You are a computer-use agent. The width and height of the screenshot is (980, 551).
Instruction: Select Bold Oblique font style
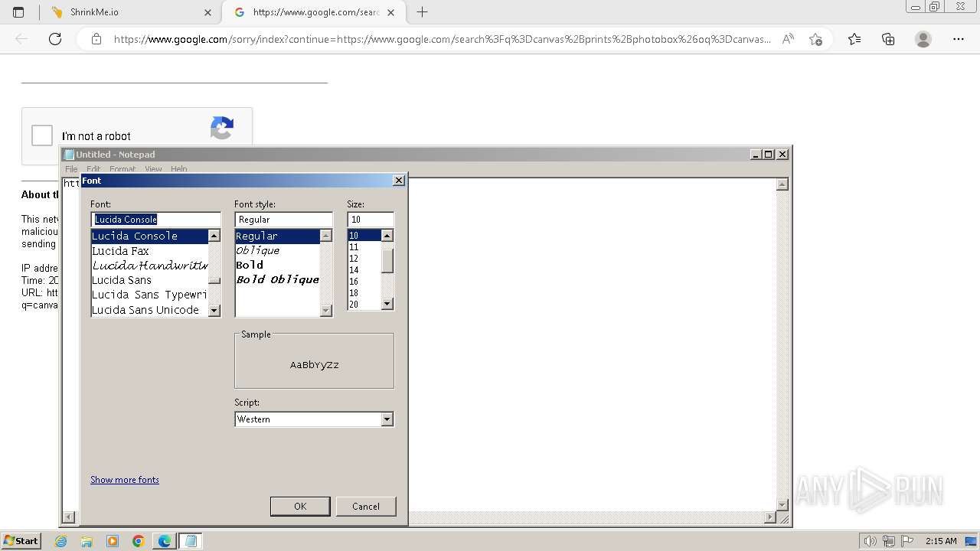(277, 279)
